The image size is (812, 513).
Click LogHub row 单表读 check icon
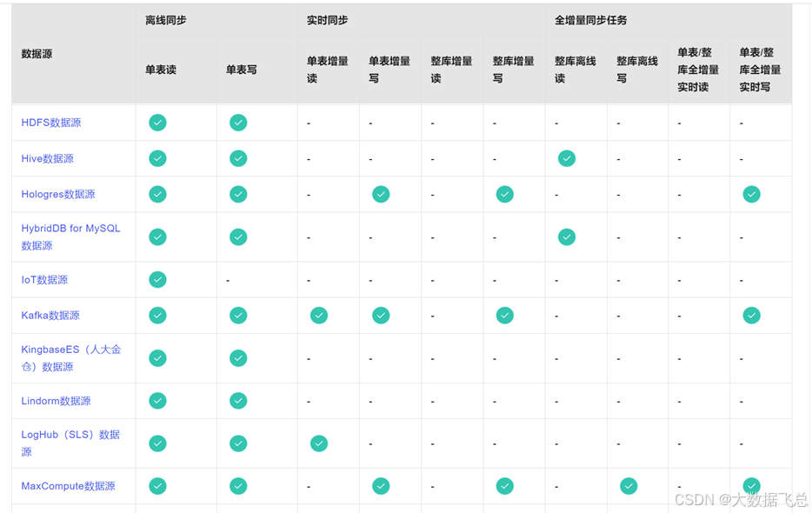(157, 443)
